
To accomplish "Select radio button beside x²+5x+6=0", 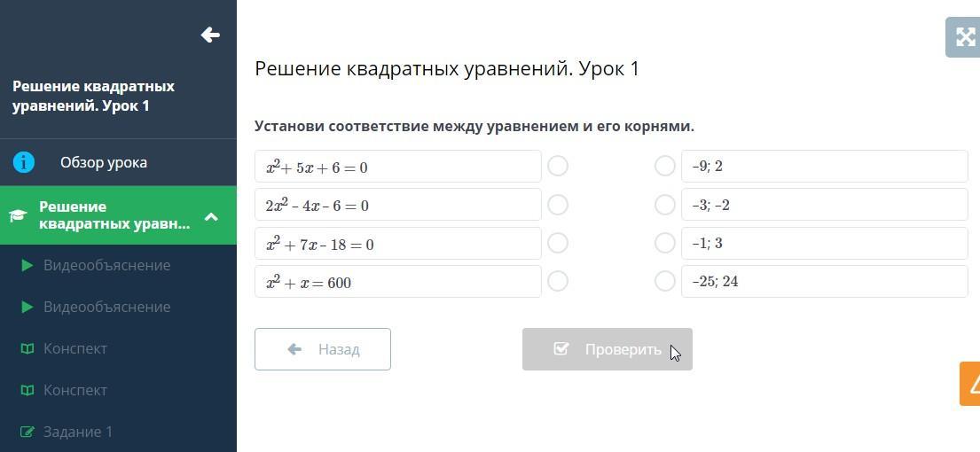I will [x=558, y=166].
